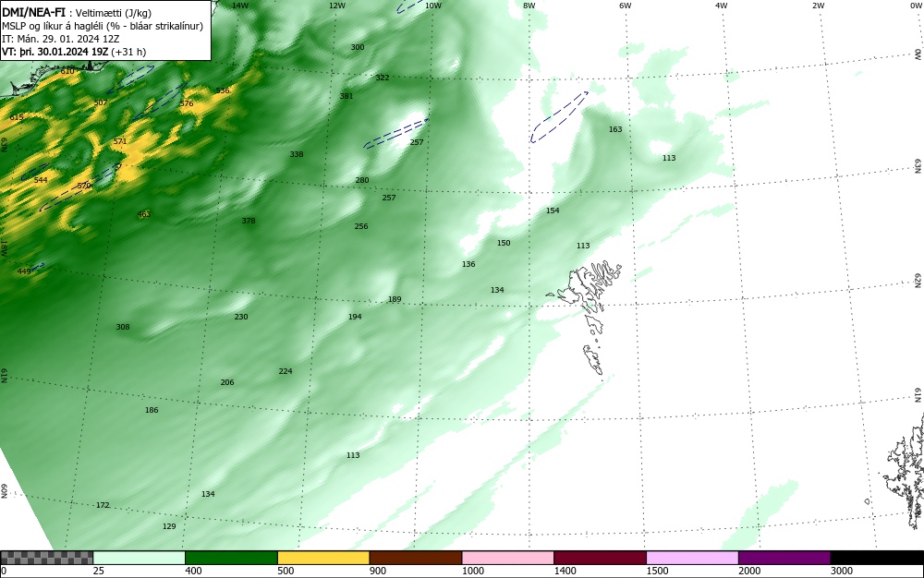
Task: Click the map value '381'
Action: (x=346, y=96)
